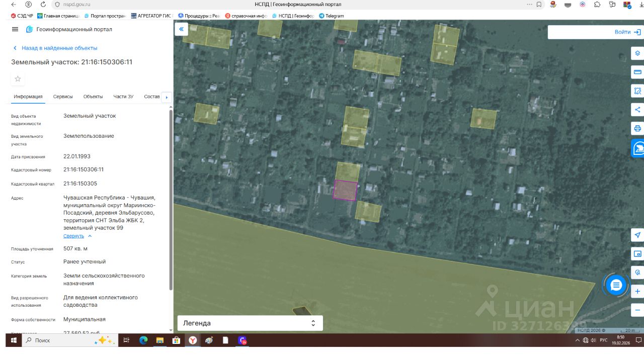Click the cadastral number 21:16:150306:11 value

(x=84, y=169)
